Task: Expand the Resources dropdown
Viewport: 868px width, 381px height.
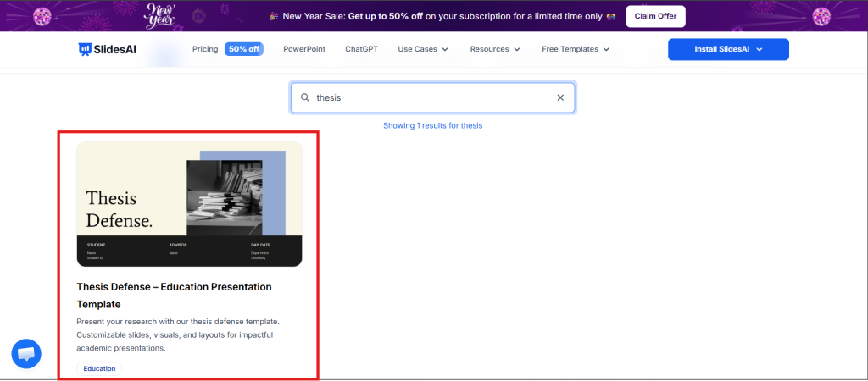Action: point(495,49)
